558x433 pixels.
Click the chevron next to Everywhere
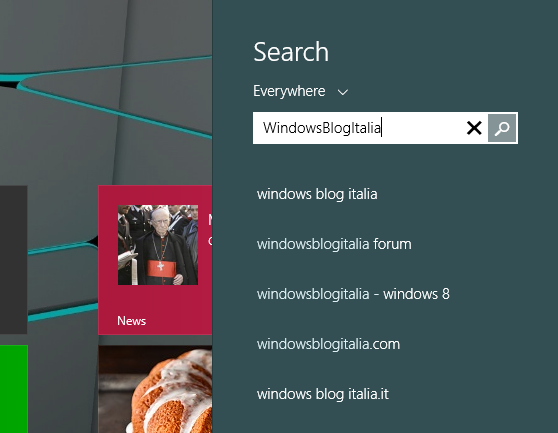[343, 93]
